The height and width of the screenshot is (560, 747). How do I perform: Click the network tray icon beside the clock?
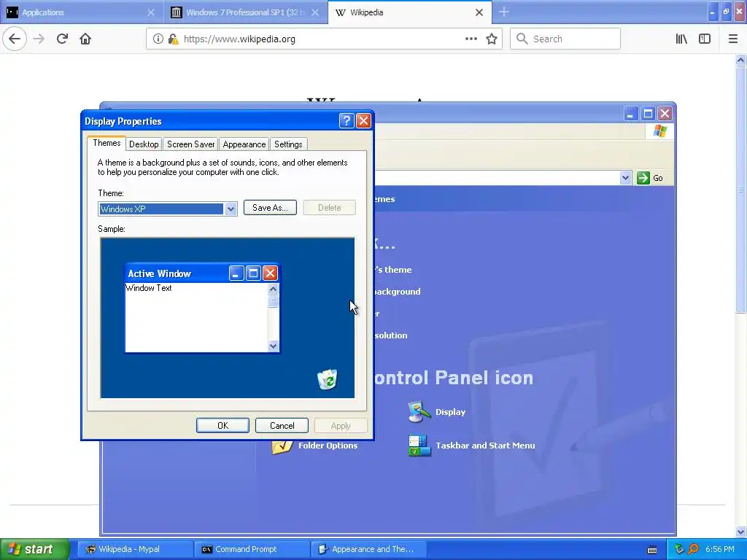pos(679,550)
